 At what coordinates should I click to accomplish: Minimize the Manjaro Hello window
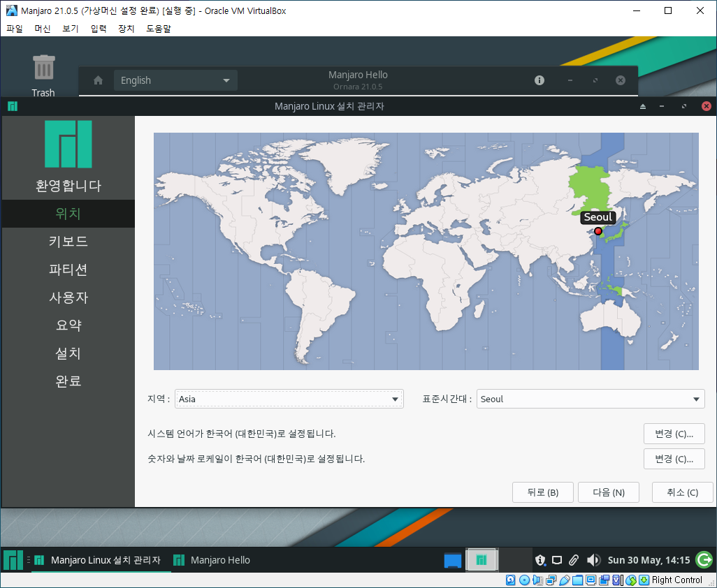[570, 80]
